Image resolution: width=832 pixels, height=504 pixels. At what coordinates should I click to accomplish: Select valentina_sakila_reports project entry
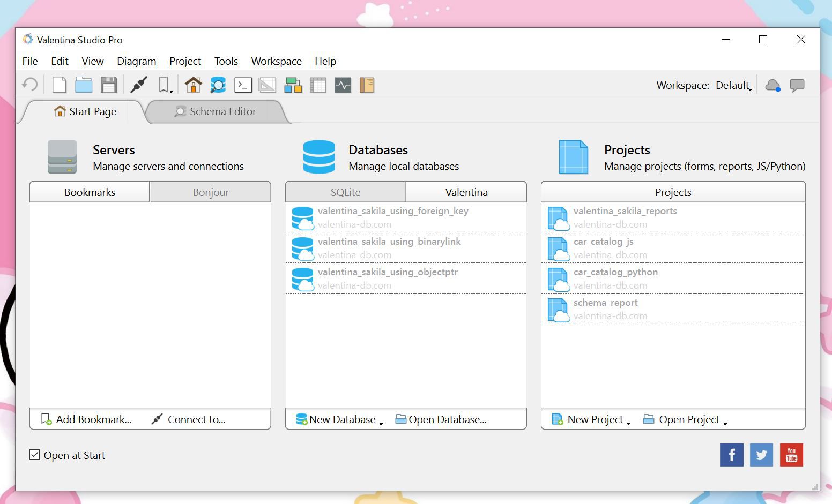click(673, 217)
